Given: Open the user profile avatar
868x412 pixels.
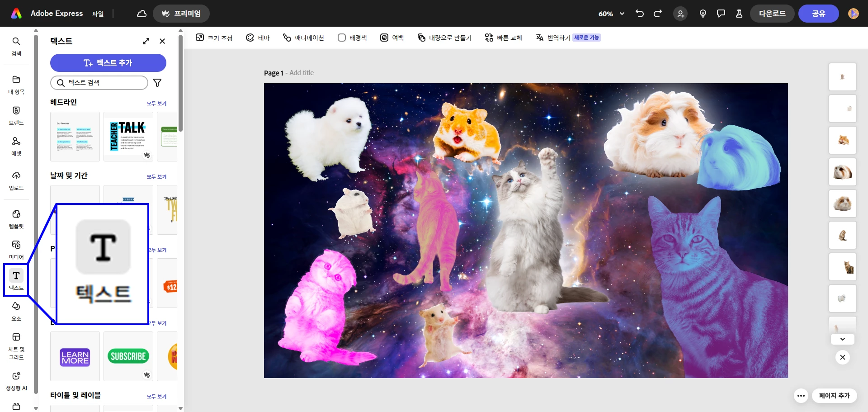Looking at the screenshot, I should pos(854,14).
